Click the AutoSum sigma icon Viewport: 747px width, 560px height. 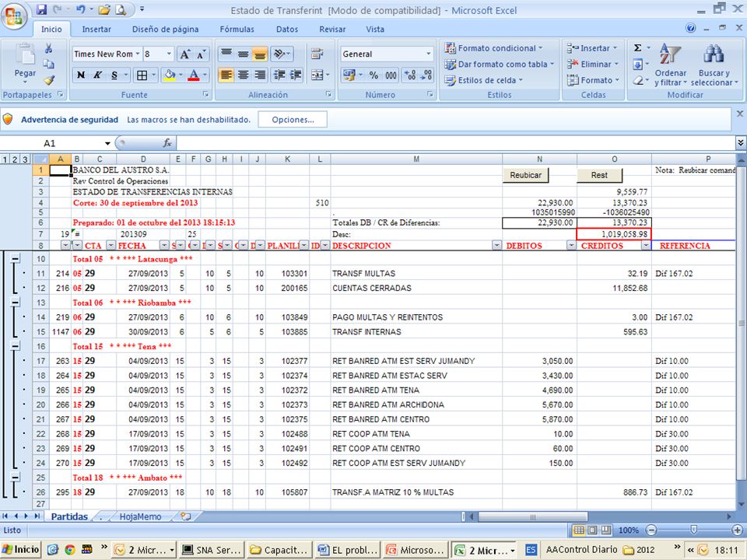[637, 48]
